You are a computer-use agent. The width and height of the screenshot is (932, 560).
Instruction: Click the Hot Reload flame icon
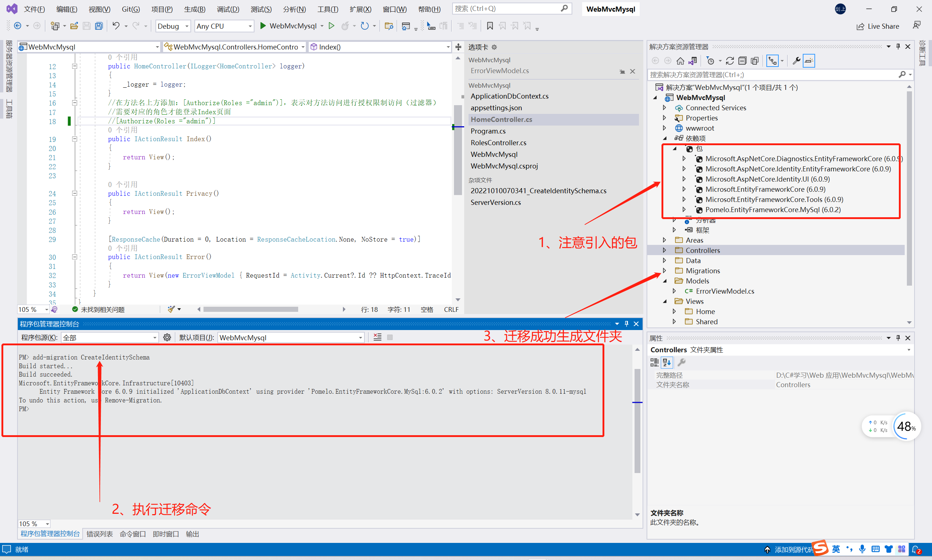(345, 26)
